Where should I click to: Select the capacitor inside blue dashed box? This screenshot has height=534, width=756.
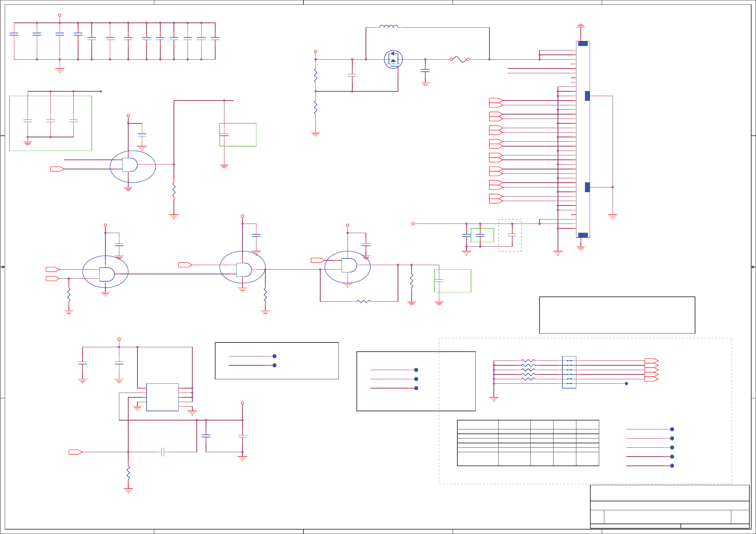(x=512, y=235)
